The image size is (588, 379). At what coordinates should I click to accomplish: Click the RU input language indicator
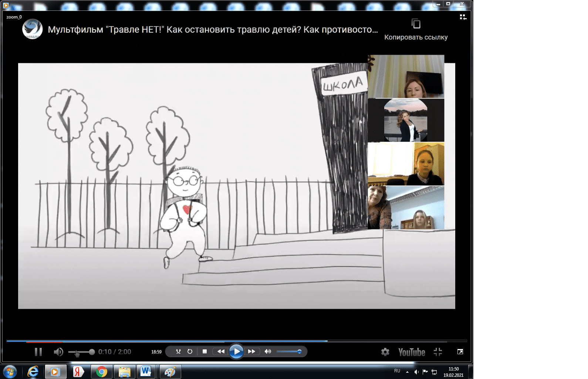click(x=397, y=371)
